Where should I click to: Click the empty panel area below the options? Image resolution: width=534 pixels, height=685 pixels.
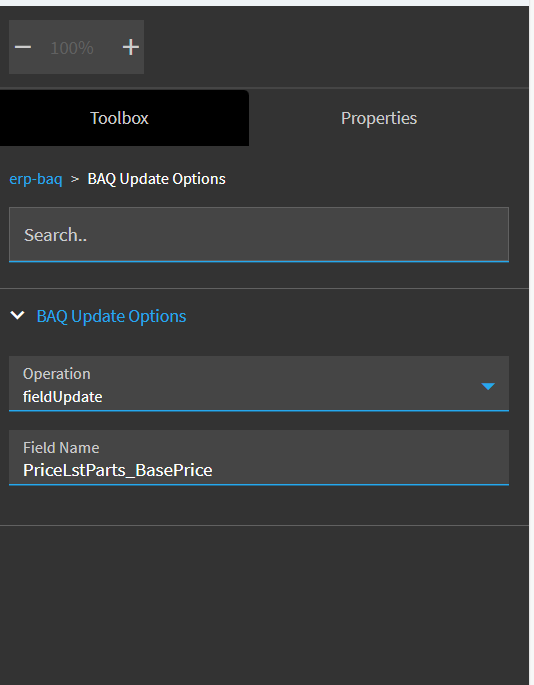pos(264,605)
